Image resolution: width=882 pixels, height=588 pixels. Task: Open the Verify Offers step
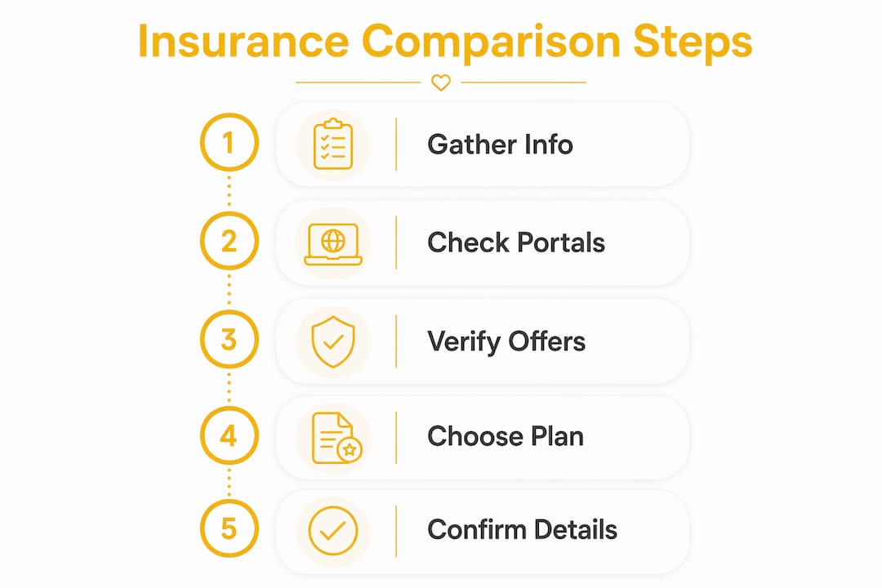(483, 341)
